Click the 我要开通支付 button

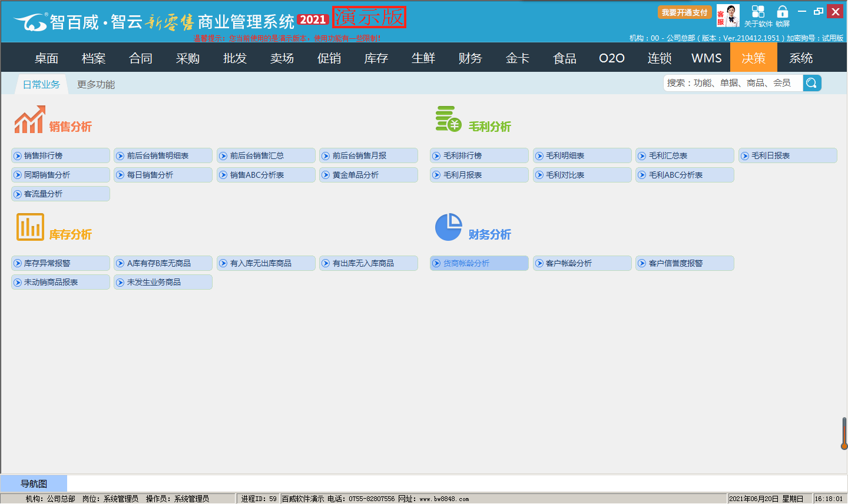point(684,12)
